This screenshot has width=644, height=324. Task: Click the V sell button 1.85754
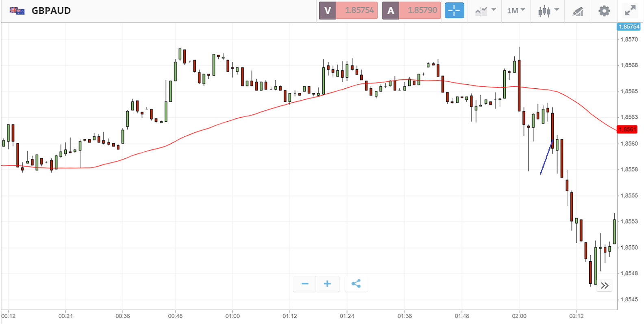click(x=348, y=11)
